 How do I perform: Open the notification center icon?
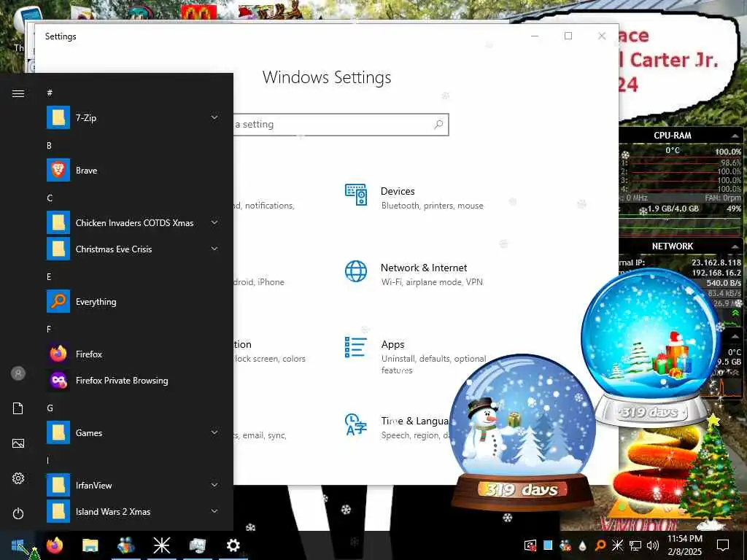point(723,545)
